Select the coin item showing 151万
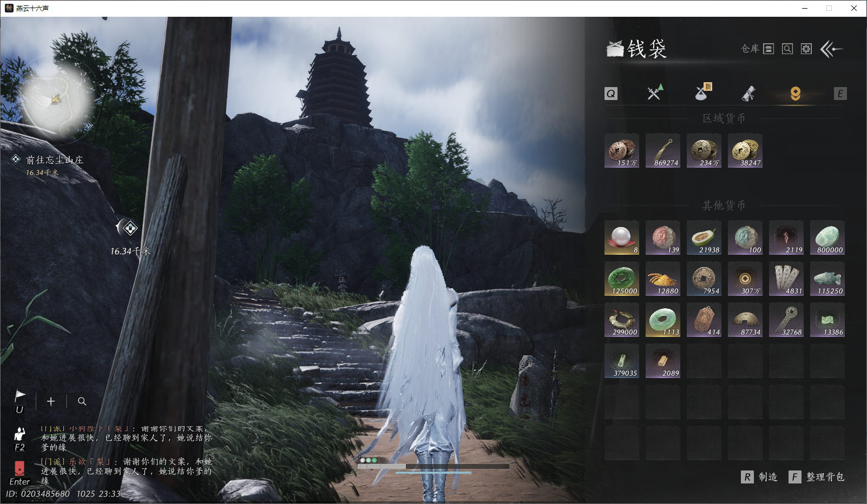867x504 pixels. 622,150
